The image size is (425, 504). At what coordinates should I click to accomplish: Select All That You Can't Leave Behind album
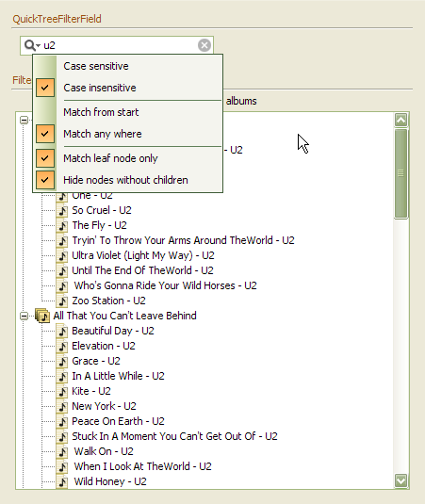click(x=124, y=316)
